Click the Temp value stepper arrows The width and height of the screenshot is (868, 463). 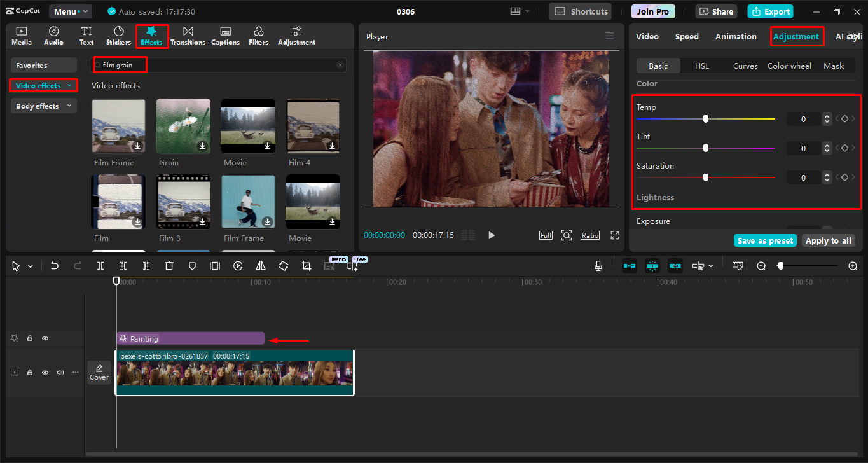[827, 119]
